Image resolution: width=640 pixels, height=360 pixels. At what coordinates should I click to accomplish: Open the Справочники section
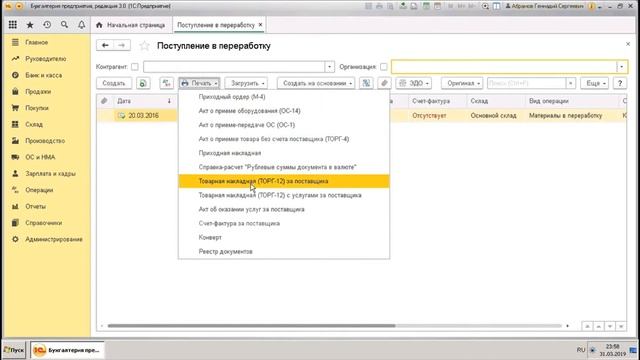click(44, 223)
